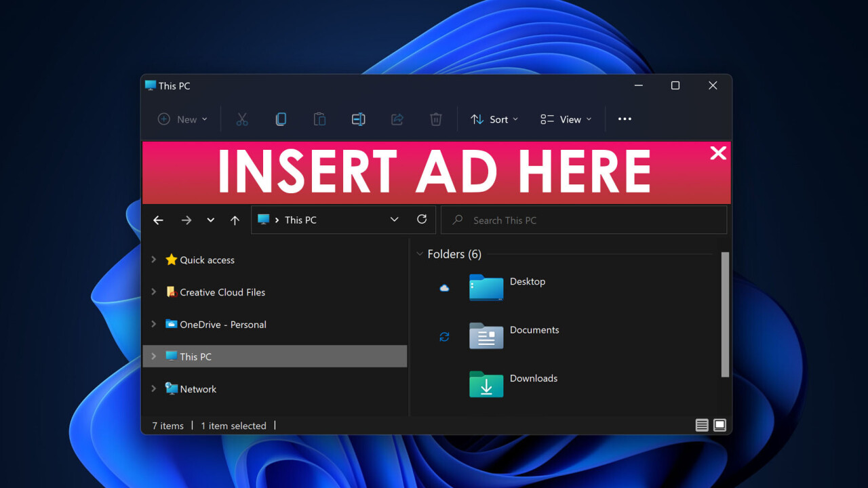Image resolution: width=868 pixels, height=488 pixels.
Task: Switch to details list view layout
Action: coord(702,425)
